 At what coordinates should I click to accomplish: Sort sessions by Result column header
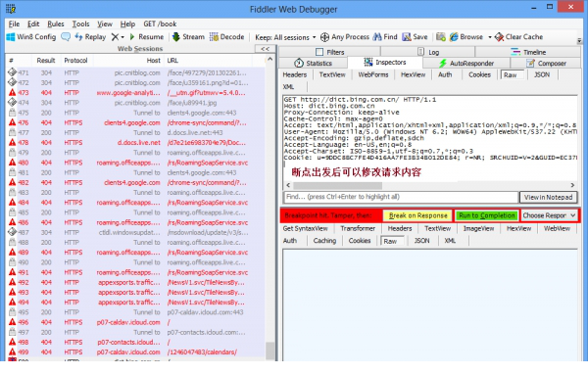click(x=46, y=61)
